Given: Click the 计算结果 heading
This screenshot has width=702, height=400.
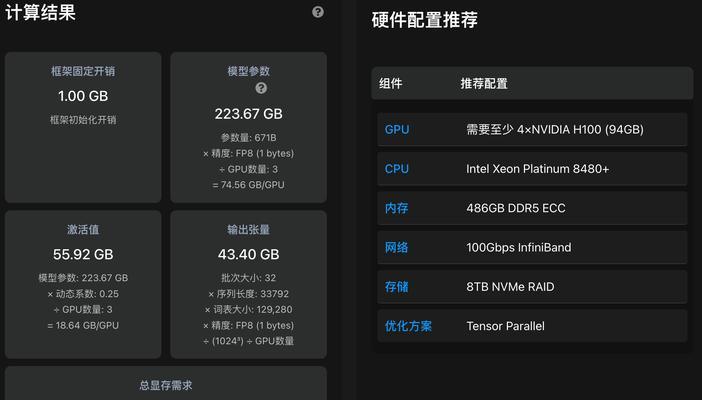Looking at the screenshot, I should (40, 12).
